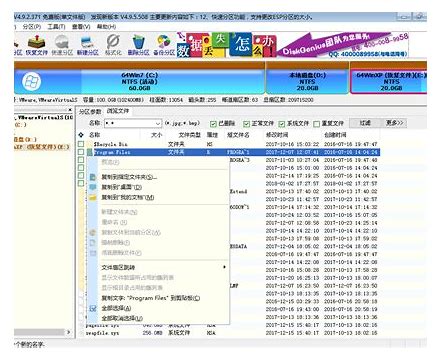The height and width of the screenshot is (360, 442).
Task: Click the desktop icon beside 复制到"桌面"
Action: pos(93,187)
